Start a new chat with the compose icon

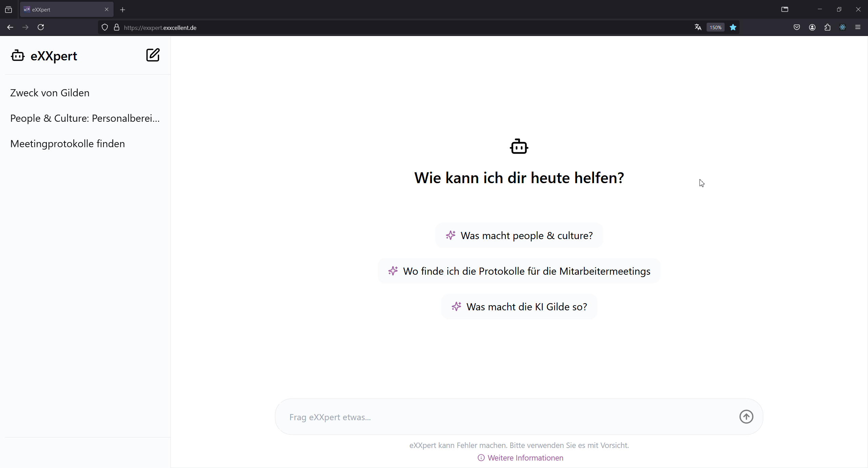pyautogui.click(x=153, y=55)
